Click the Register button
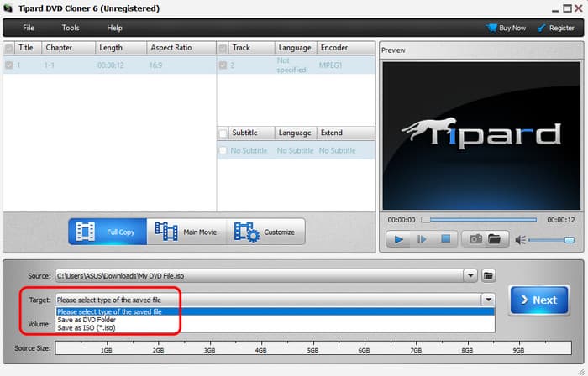Screen dimensions: 588x376 click(x=556, y=28)
